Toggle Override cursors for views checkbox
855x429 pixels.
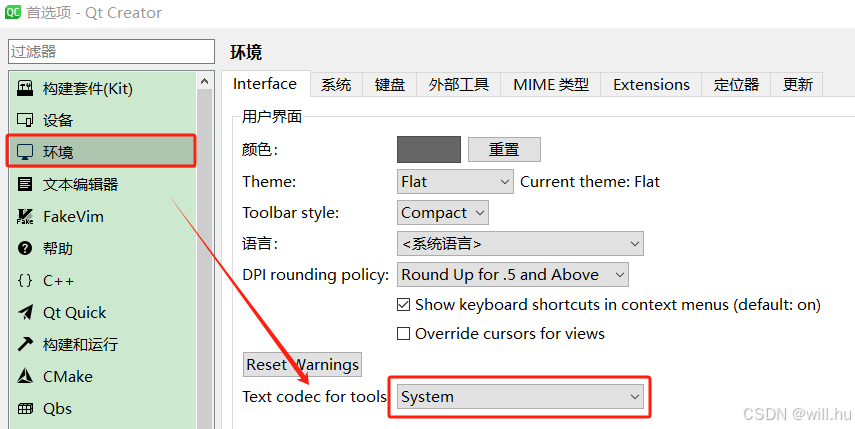tap(404, 333)
